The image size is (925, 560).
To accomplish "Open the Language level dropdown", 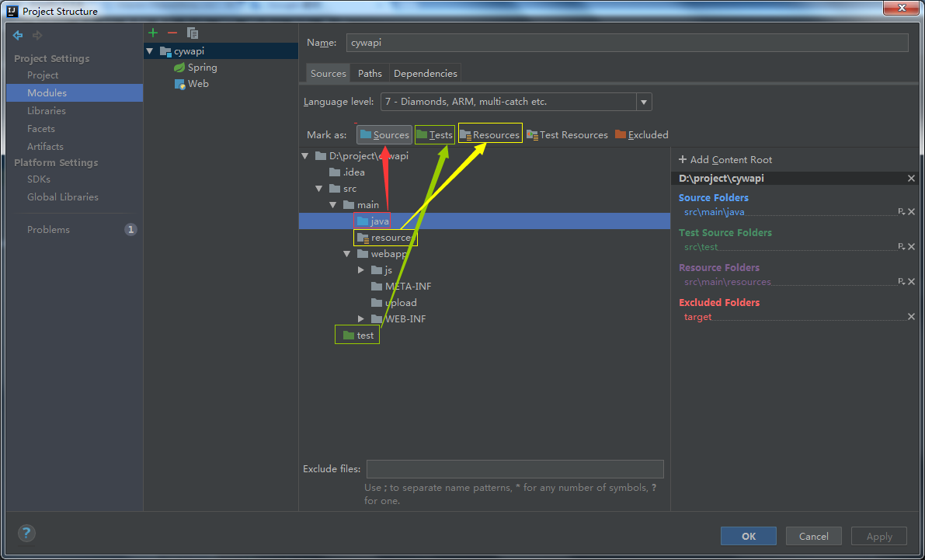I will click(x=643, y=102).
